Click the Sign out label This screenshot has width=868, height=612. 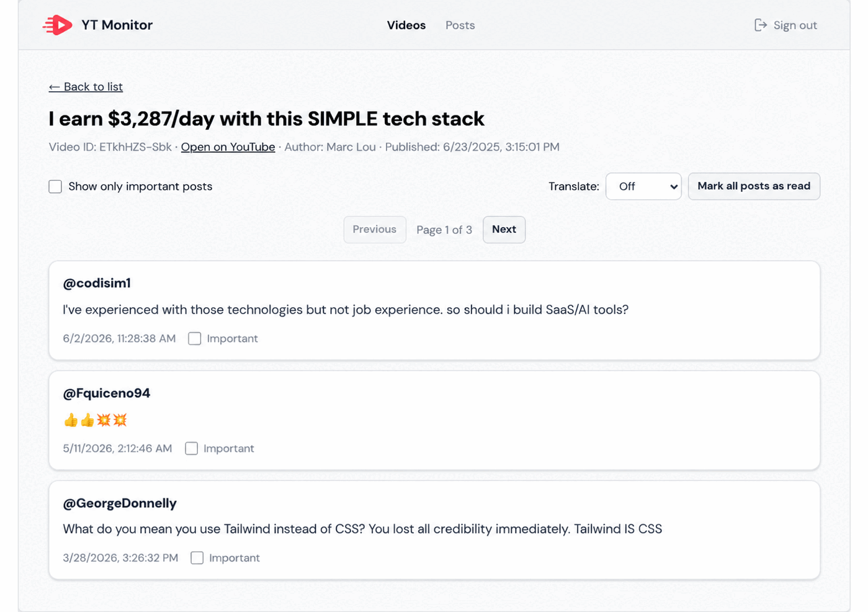click(795, 25)
